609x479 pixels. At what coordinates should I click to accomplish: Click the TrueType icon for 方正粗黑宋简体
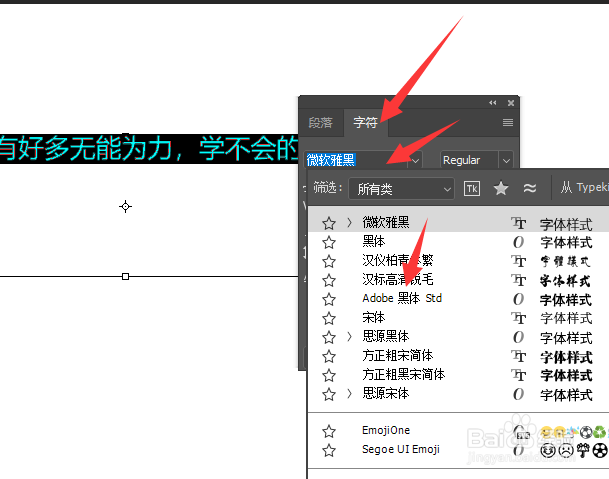click(519, 376)
